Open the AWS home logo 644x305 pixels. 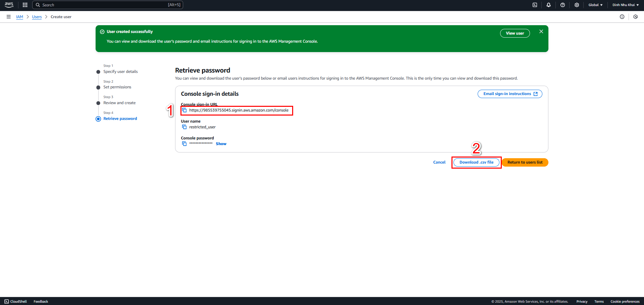pyautogui.click(x=9, y=5)
